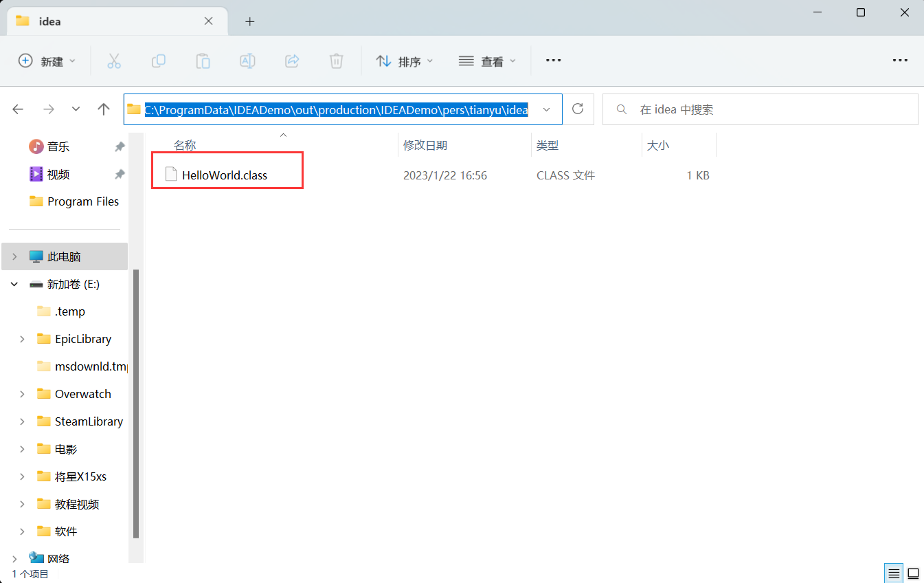Screen dimensions: 924x583
Task: Open the 电影 folder
Action: pyautogui.click(x=66, y=449)
